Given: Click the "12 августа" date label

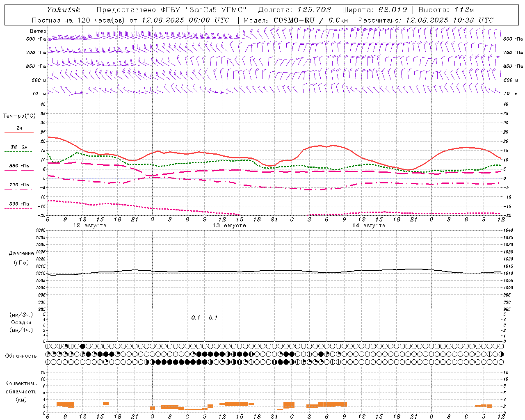Looking at the screenshot, I should click(90, 226).
